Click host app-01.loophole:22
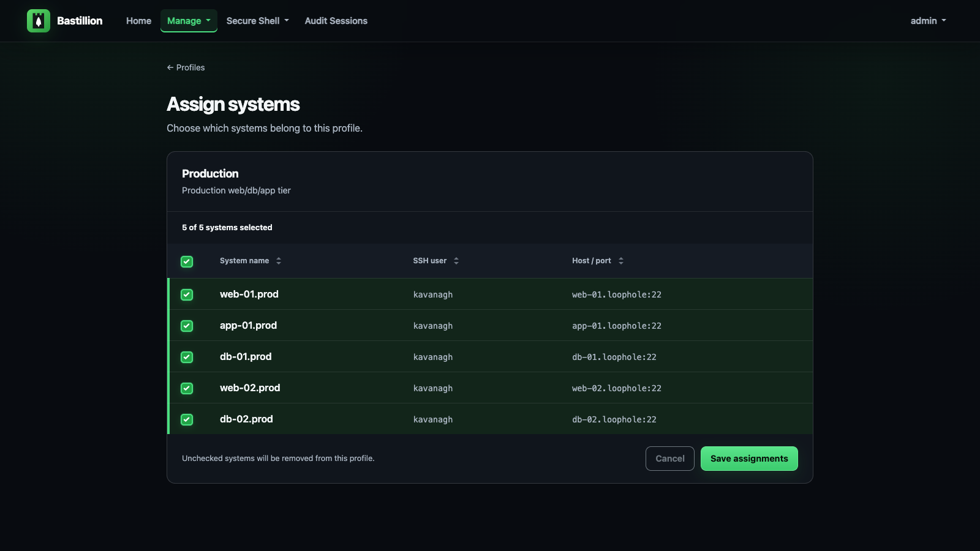 tap(617, 326)
